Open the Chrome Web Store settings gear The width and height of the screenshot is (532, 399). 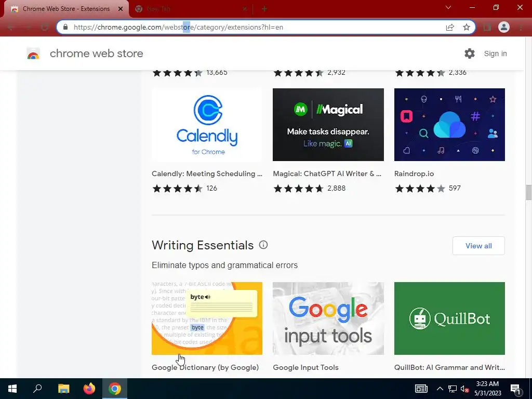[470, 54]
